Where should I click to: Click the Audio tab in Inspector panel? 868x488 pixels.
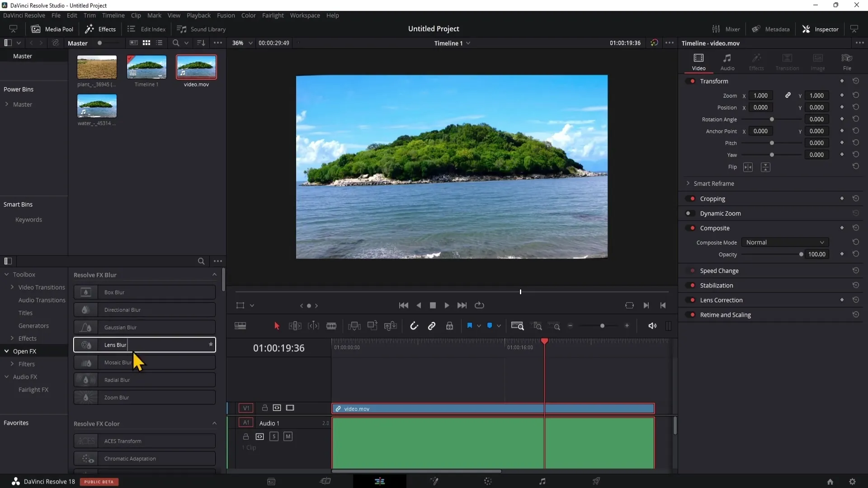727,61
